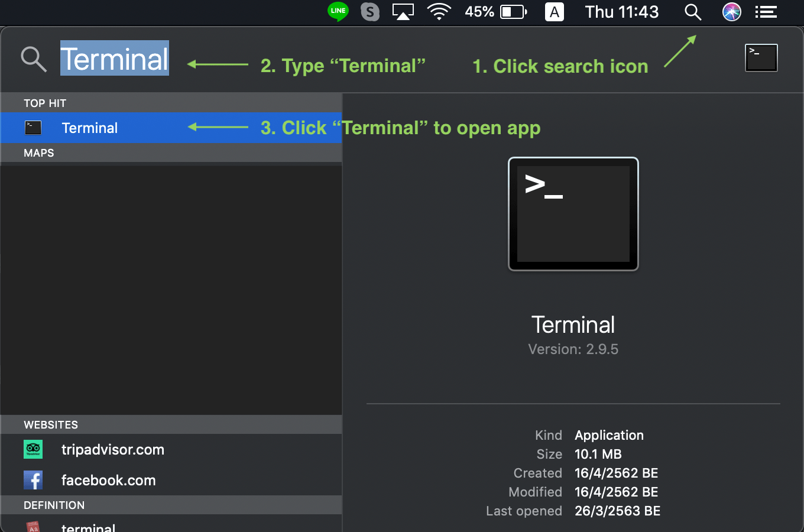Click the battery 45% indicator
The width and height of the screenshot is (804, 532).
click(x=495, y=12)
